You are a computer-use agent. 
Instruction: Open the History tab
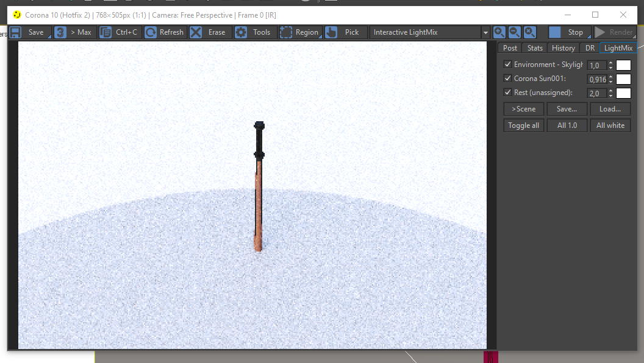point(563,48)
